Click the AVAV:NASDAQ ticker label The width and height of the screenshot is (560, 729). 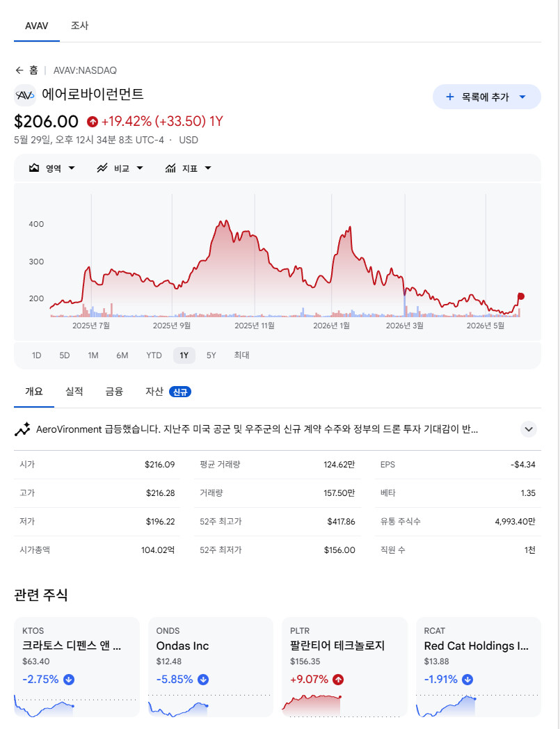click(x=85, y=70)
